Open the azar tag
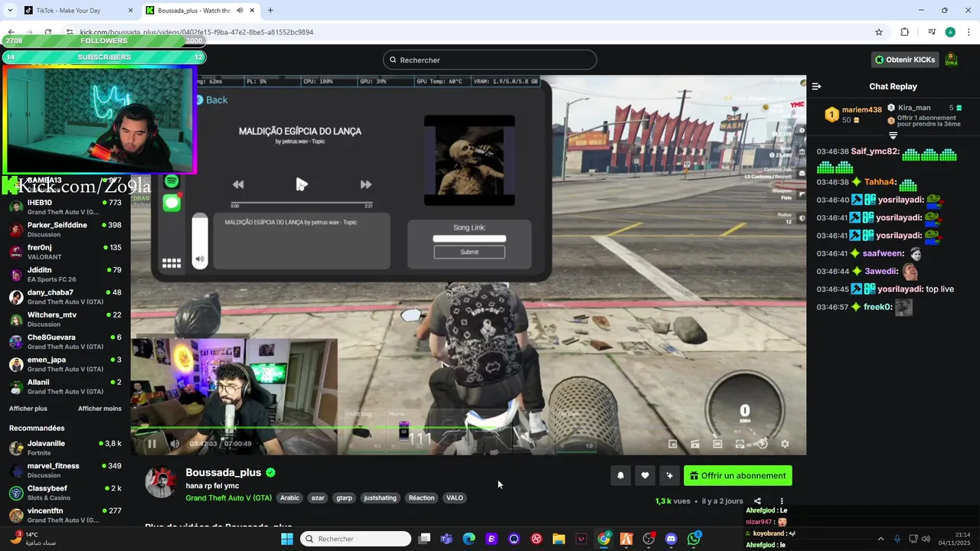980x551 pixels. 318,497
